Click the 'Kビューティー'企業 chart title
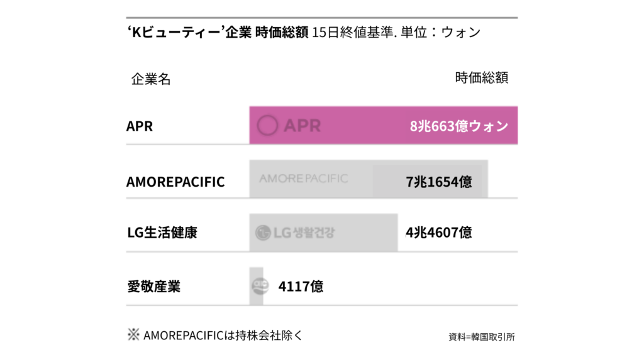The image size is (644, 362). (x=189, y=33)
